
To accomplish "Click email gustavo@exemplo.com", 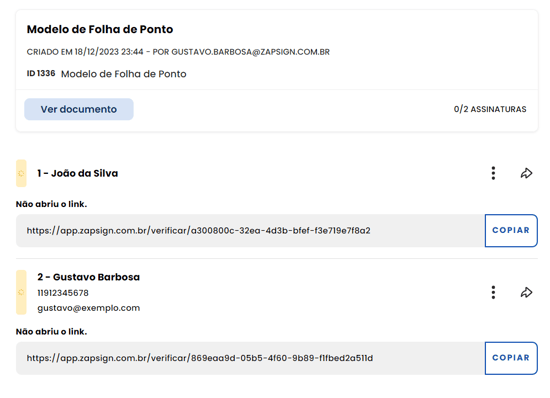I will coord(88,308).
